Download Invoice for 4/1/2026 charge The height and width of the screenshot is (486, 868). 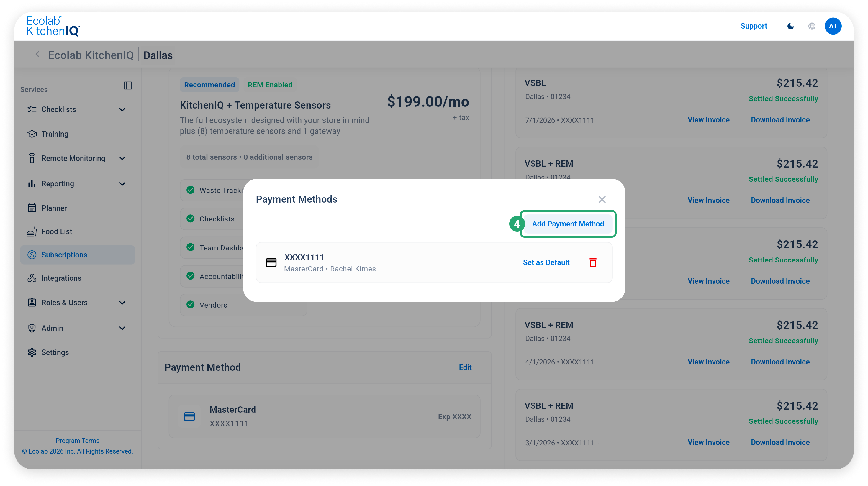click(780, 362)
